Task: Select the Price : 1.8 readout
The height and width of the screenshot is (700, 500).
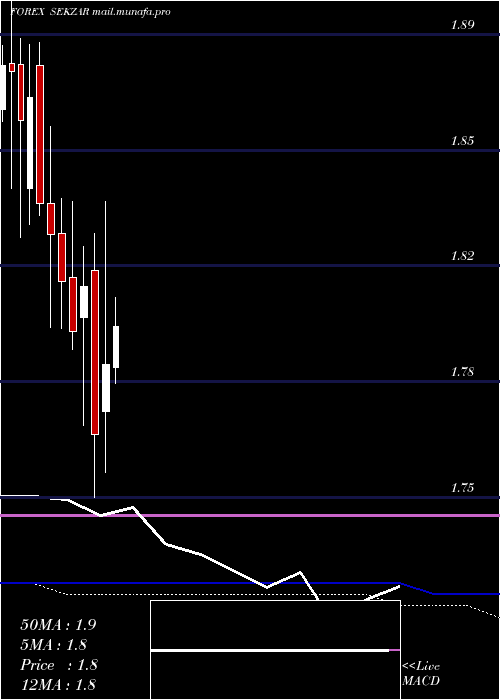Action: pyautogui.click(x=59, y=665)
